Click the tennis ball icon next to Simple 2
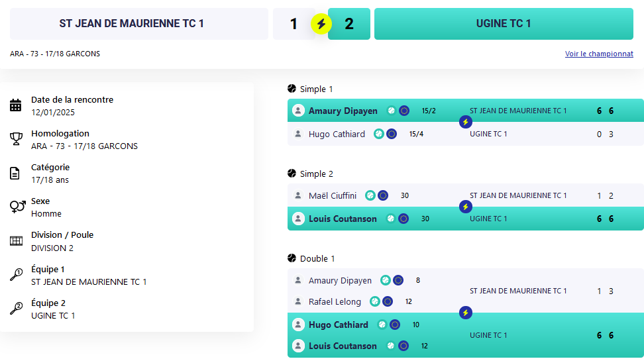The height and width of the screenshot is (359, 644). click(x=292, y=174)
